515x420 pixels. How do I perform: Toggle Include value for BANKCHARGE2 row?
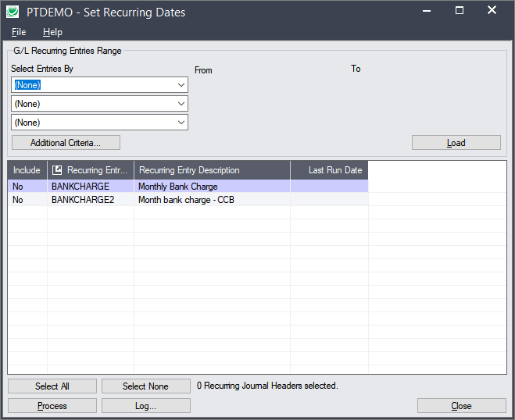click(27, 200)
